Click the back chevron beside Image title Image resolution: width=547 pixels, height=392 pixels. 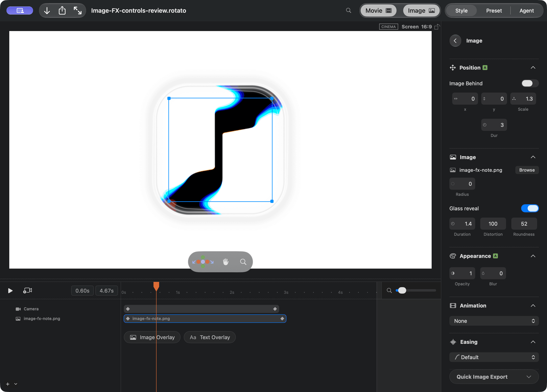click(455, 41)
